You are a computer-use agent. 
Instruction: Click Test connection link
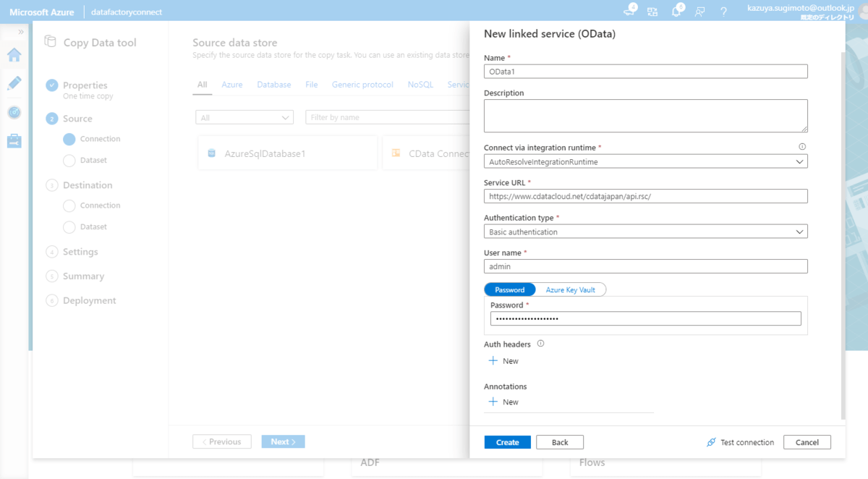pos(740,442)
